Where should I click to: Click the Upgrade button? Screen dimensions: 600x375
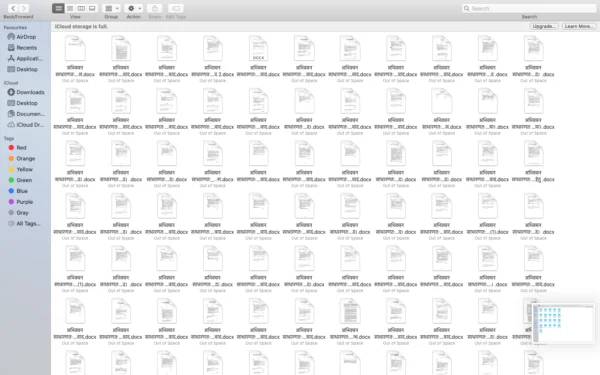544,26
